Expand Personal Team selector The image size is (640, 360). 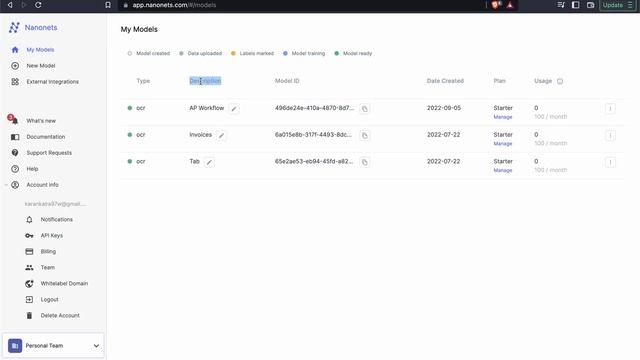pos(53,346)
